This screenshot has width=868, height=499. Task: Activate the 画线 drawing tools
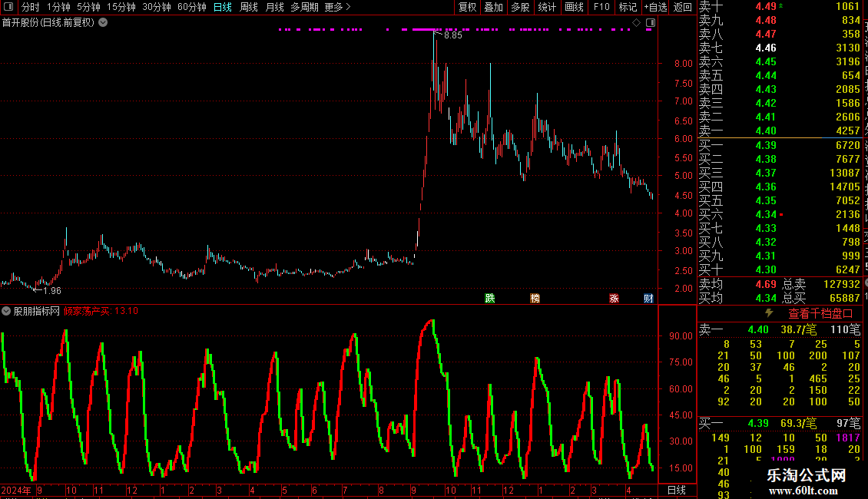[x=574, y=7]
